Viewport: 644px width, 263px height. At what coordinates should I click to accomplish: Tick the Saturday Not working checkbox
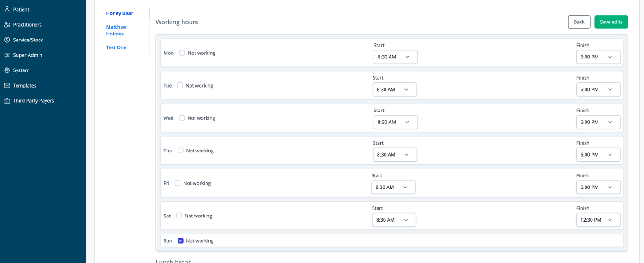(179, 216)
